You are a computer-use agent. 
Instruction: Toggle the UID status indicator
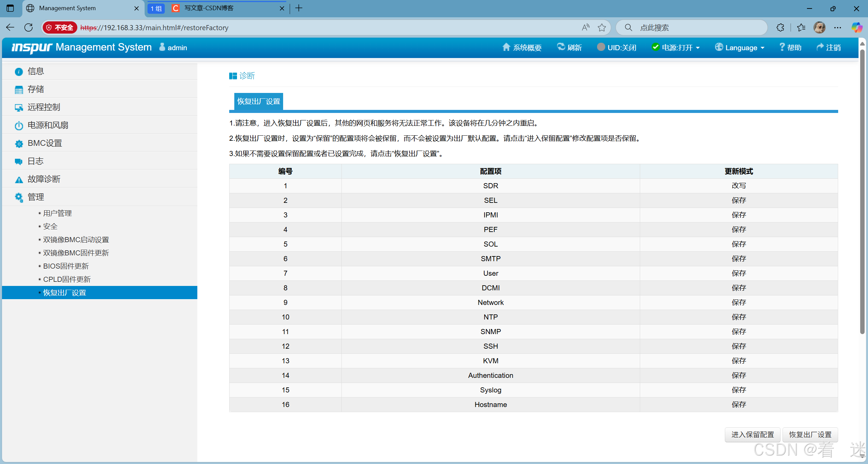(601, 47)
